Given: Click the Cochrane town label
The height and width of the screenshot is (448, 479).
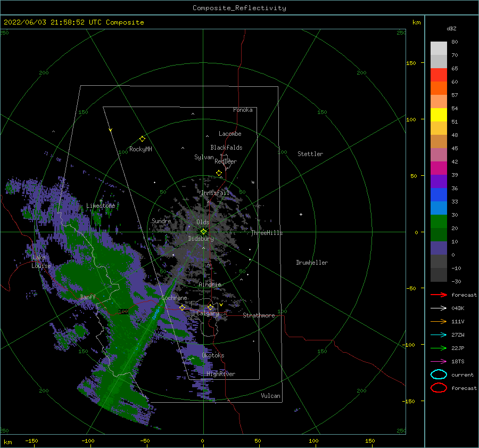Looking at the screenshot, I should [174, 298].
